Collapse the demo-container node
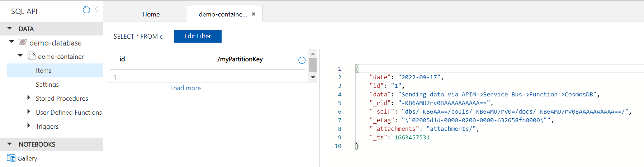The height and width of the screenshot is (167, 644). (x=20, y=56)
